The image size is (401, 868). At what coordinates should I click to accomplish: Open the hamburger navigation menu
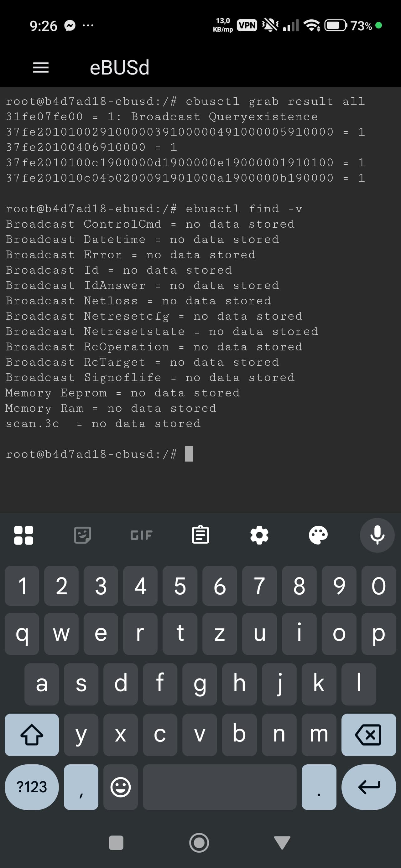pyautogui.click(x=41, y=67)
